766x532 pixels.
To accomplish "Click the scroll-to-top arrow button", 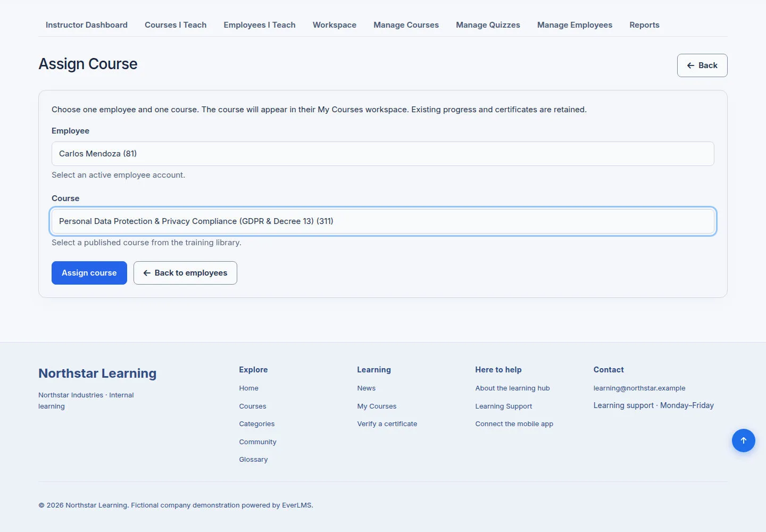I will pyautogui.click(x=743, y=440).
